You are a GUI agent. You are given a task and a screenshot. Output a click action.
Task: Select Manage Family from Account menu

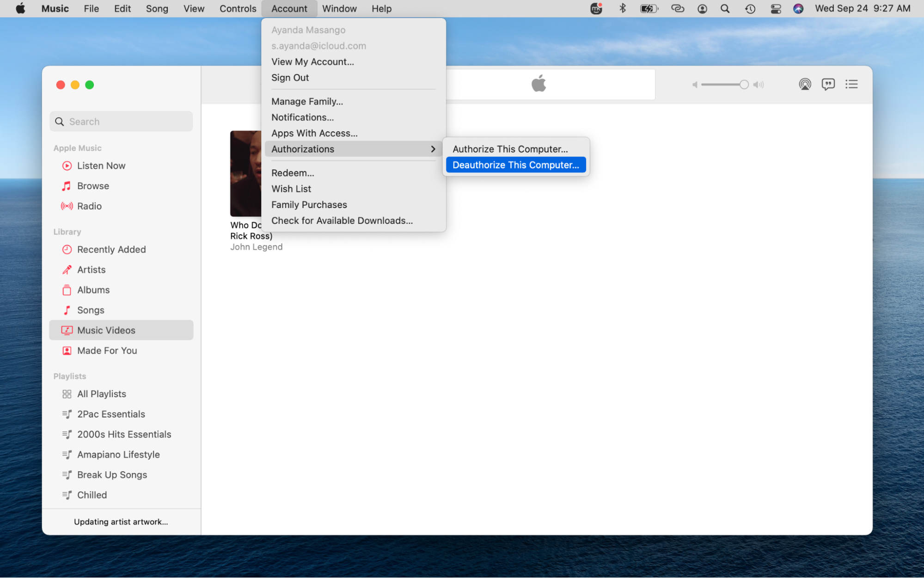click(x=307, y=101)
